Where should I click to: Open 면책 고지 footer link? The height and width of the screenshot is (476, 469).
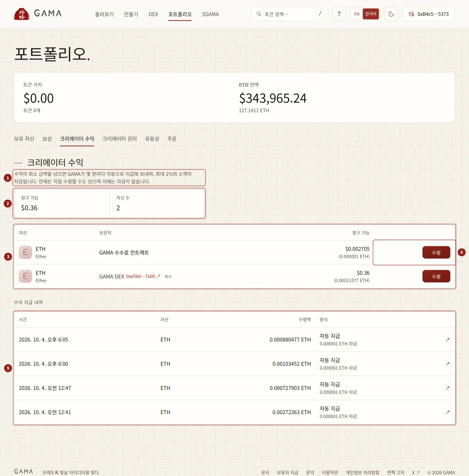pos(396,472)
